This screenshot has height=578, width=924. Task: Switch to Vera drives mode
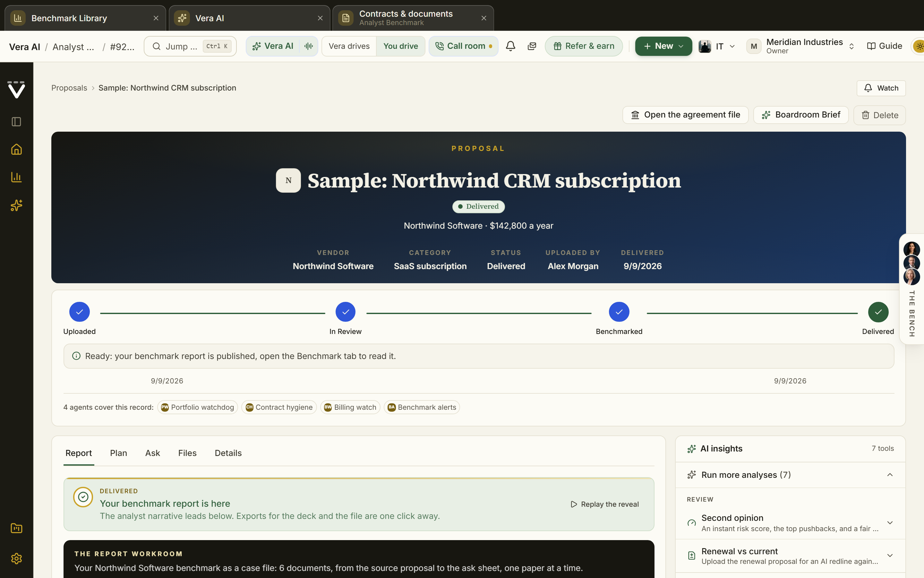[349, 46]
